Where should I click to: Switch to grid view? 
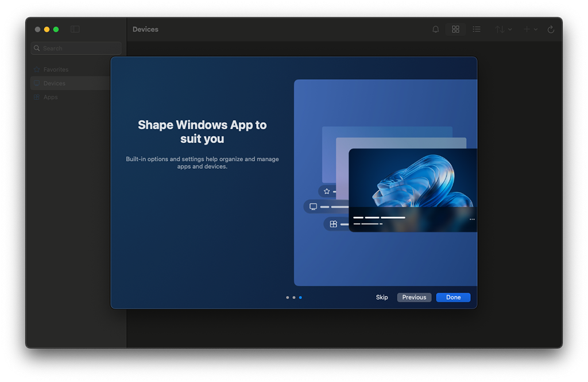(455, 29)
